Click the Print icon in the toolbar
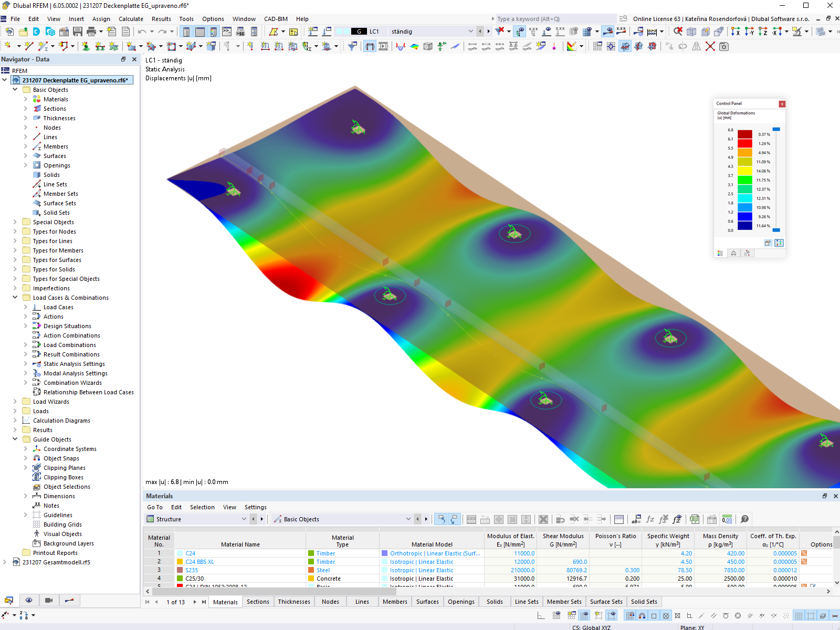Screen dimensions: 840x630 pos(93,31)
